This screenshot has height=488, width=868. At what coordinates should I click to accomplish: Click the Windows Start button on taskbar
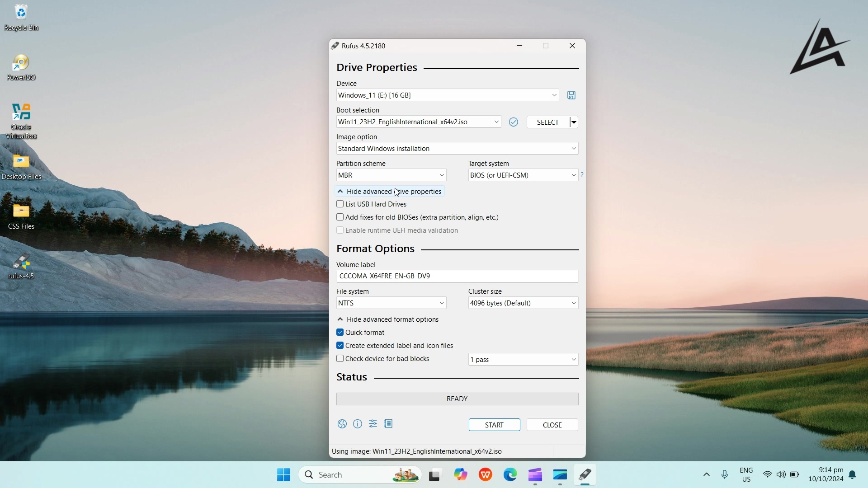[x=283, y=475]
